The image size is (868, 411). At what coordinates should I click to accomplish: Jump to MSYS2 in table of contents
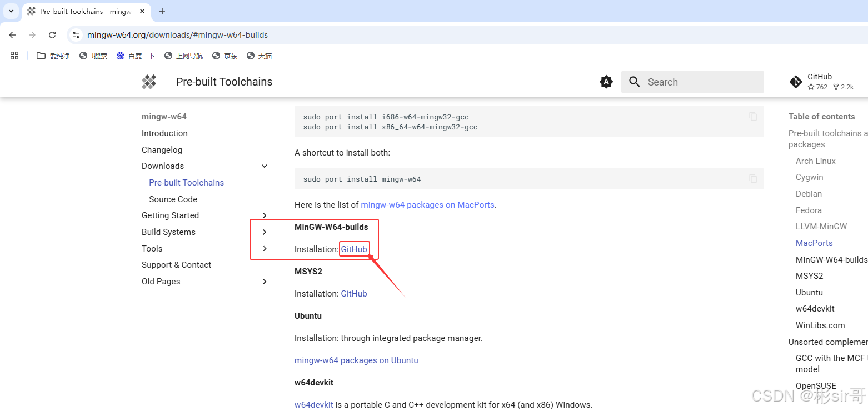(809, 276)
